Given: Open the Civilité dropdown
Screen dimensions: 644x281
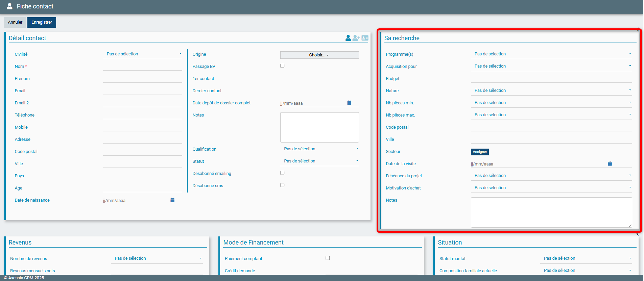Looking at the screenshot, I should (x=142, y=54).
